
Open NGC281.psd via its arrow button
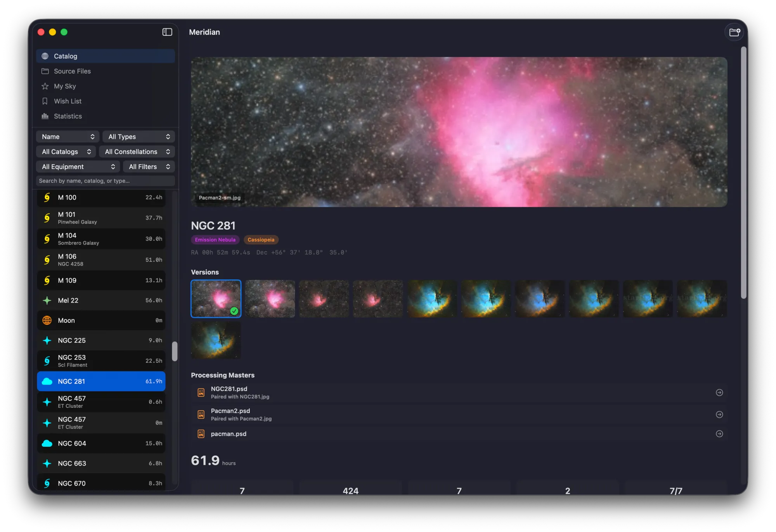[x=719, y=392]
